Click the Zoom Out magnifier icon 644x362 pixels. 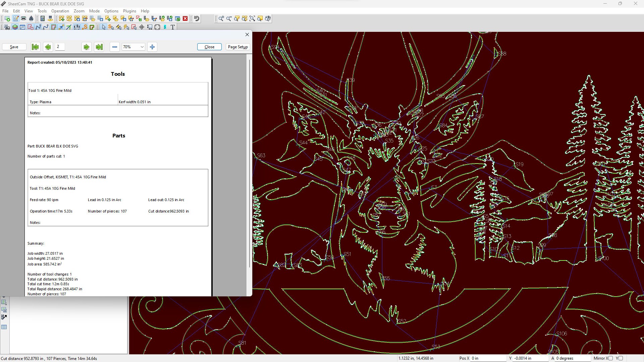229,19
